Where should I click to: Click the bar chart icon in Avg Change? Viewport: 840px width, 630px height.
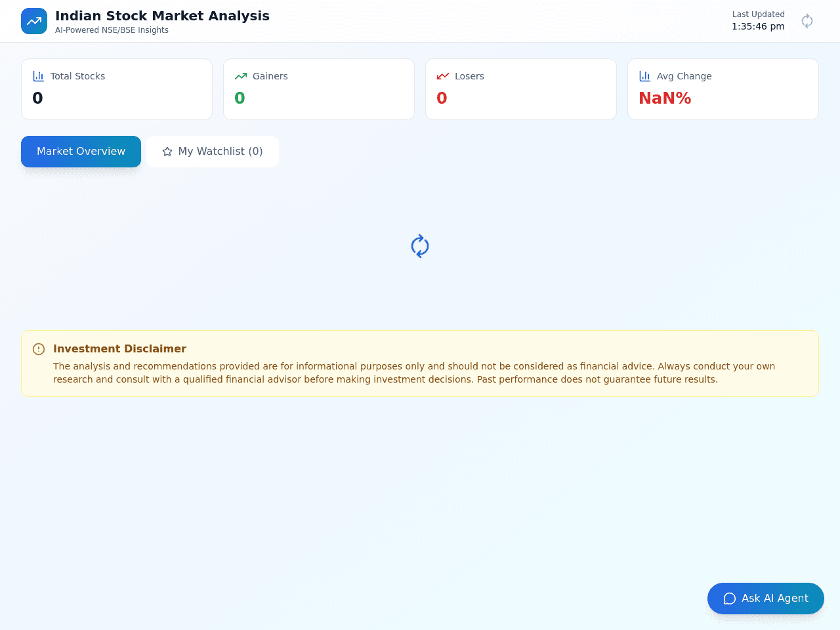click(x=645, y=76)
